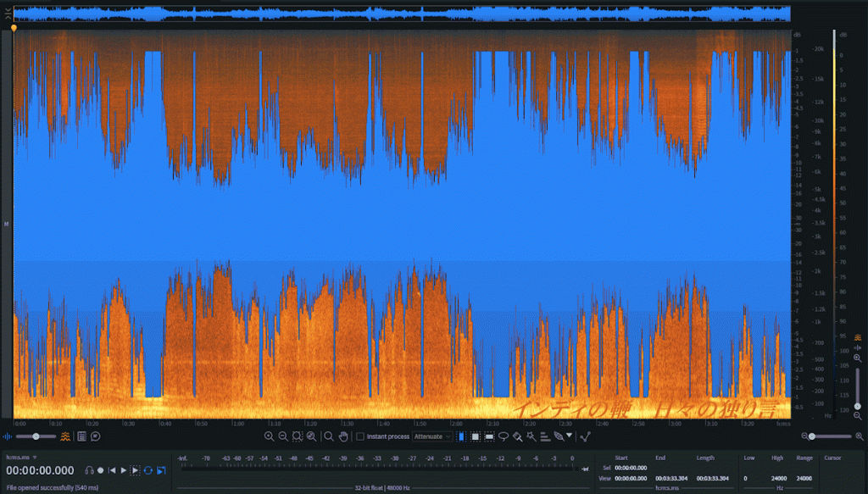This screenshot has width=868, height=494.
Task: Open the Attenuate mode dropdown
Action: click(432, 436)
